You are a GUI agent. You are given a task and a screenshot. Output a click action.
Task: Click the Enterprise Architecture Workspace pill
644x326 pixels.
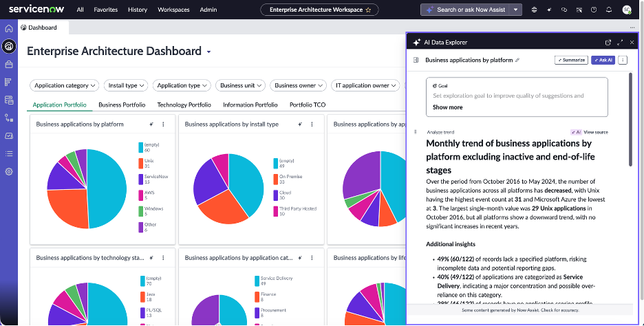pyautogui.click(x=319, y=10)
